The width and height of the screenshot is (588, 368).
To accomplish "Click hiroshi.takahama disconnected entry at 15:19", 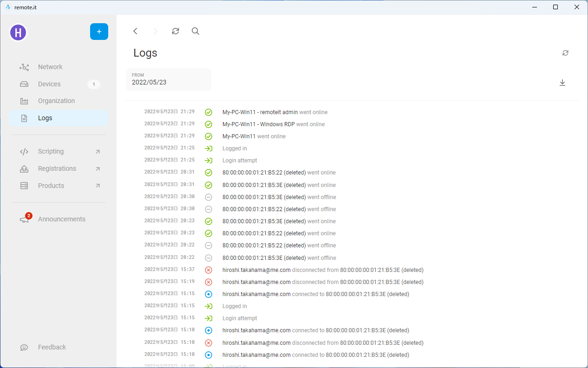I will pos(323,282).
